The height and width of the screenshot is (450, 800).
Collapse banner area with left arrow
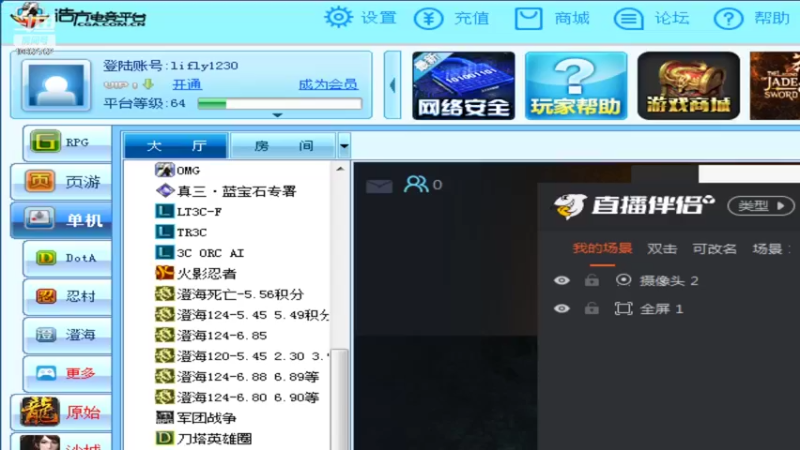(x=392, y=85)
